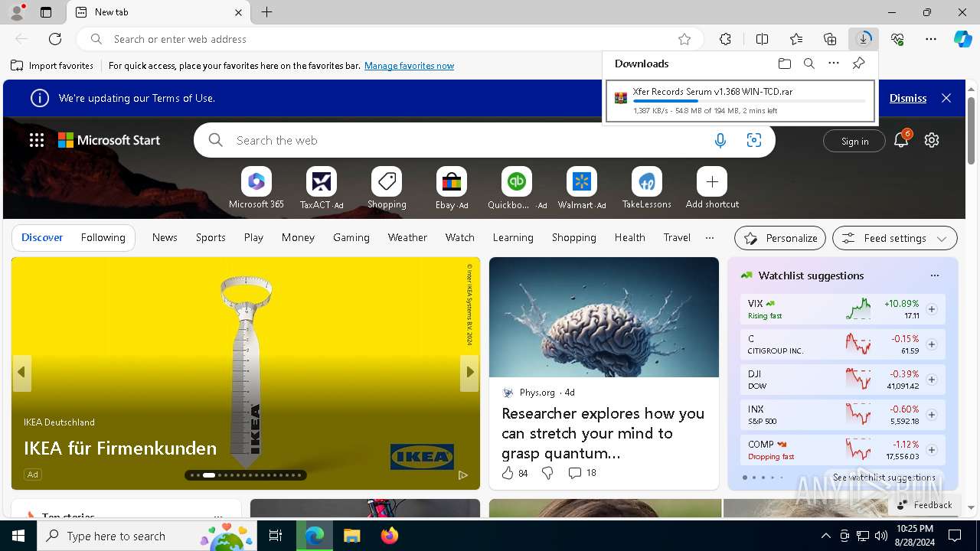Image resolution: width=980 pixels, height=551 pixels.
Task: Open the Extensions puzzle icon
Action: tap(725, 39)
